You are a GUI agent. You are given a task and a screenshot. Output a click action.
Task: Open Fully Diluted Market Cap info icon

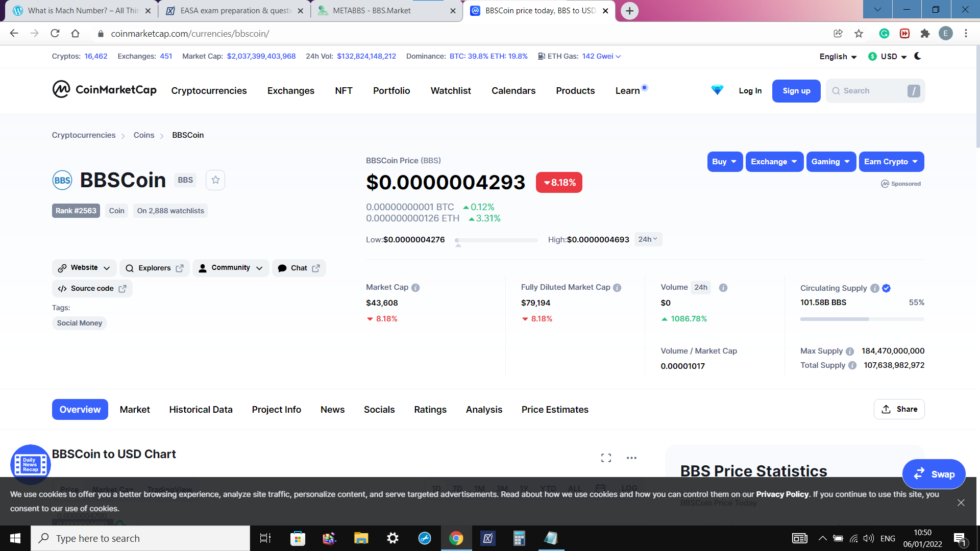point(617,288)
